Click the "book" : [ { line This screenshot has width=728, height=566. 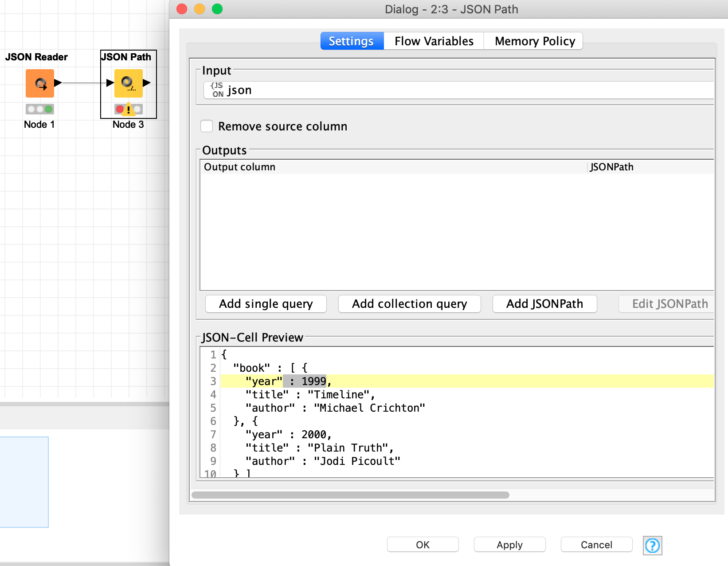[x=270, y=368]
